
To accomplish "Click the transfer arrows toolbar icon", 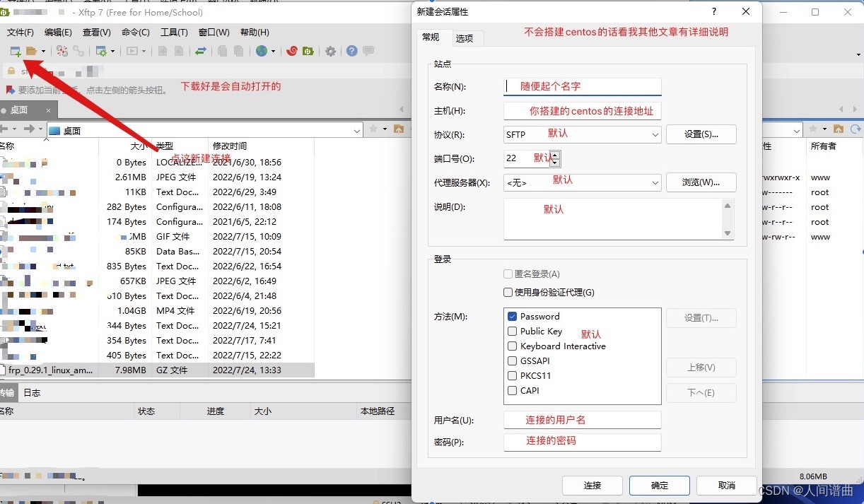I will (201, 51).
